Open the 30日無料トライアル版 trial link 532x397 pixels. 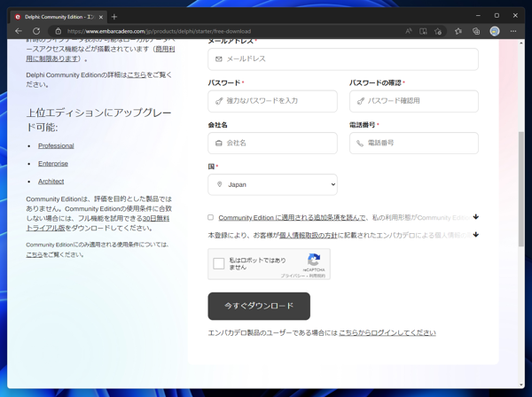point(98,223)
